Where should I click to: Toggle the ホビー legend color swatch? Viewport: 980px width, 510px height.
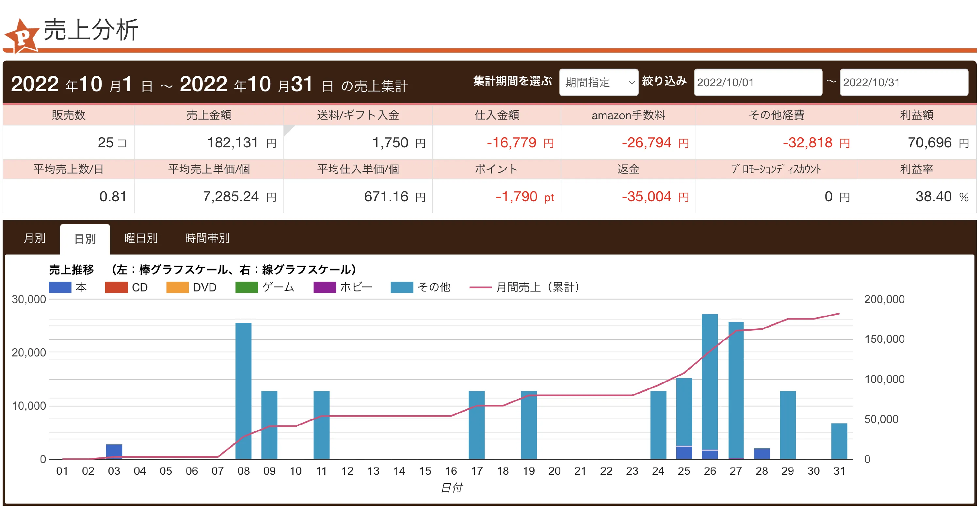[x=325, y=288]
